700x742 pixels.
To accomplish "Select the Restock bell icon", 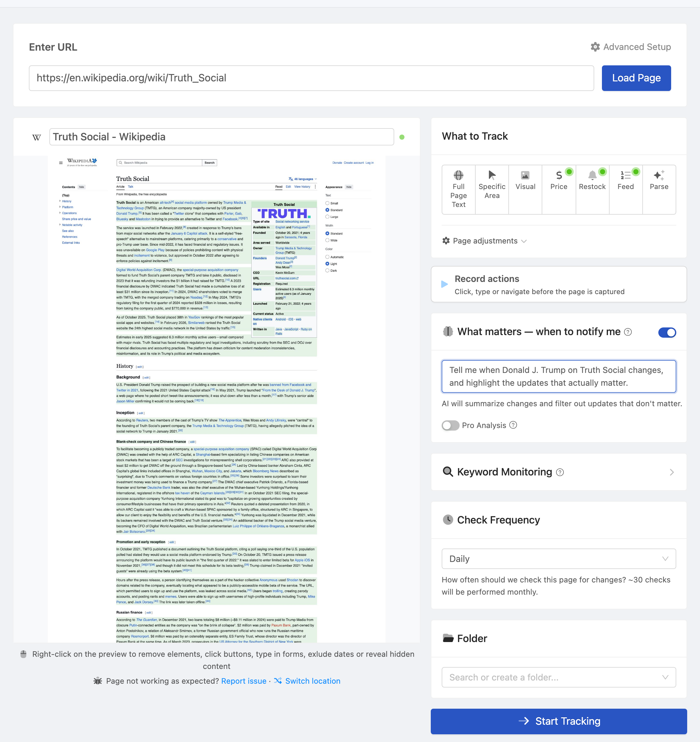I will [x=592, y=175].
